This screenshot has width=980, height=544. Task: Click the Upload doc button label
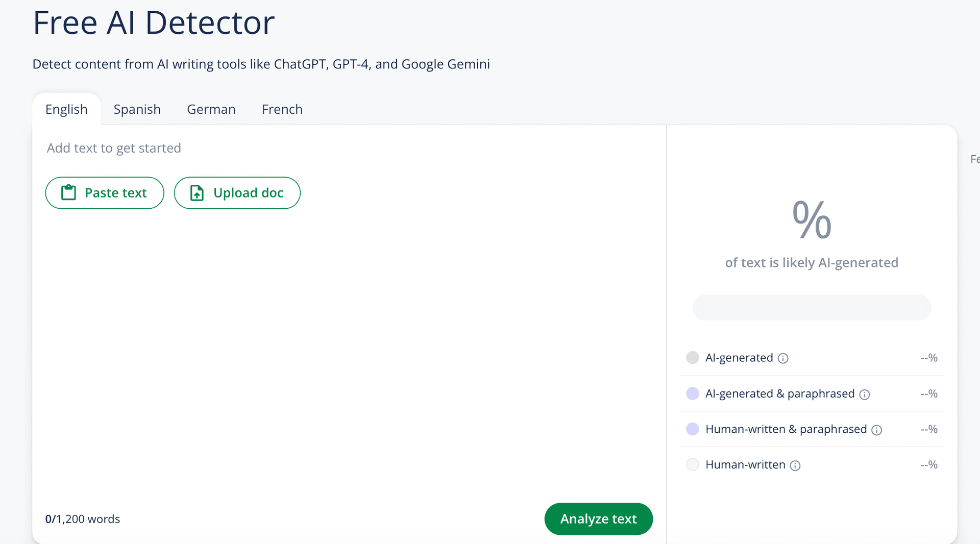(248, 193)
